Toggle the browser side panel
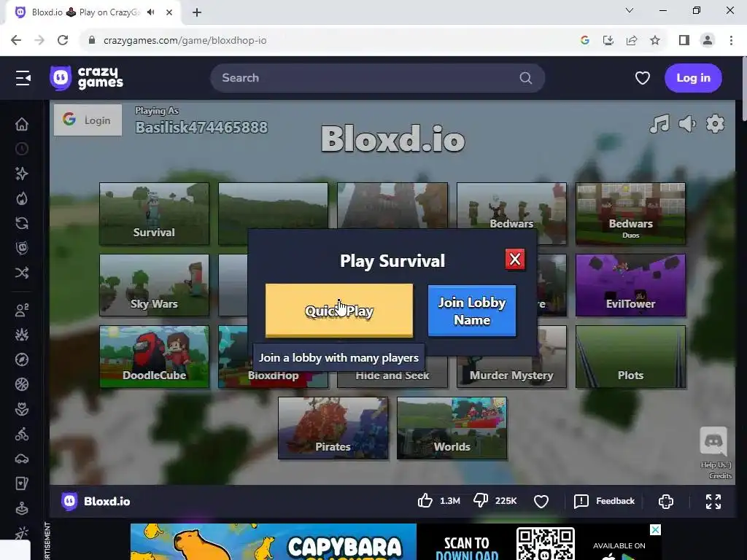747x560 pixels. pyautogui.click(x=684, y=41)
